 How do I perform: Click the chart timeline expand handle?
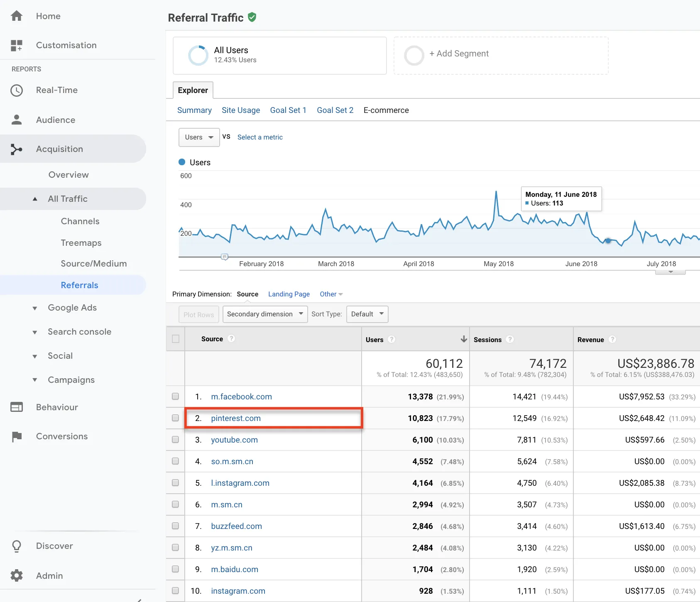click(x=671, y=272)
